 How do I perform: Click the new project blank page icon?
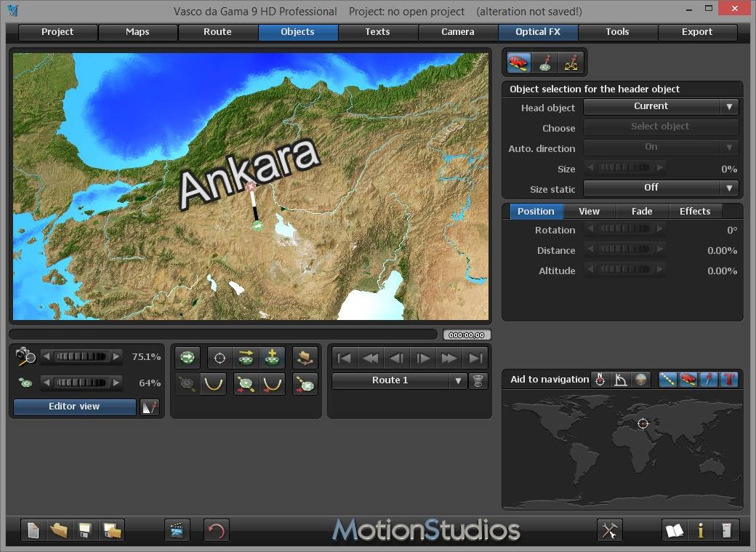pos(33,530)
